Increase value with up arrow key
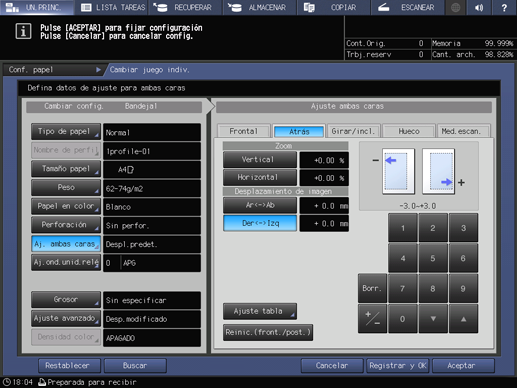 coord(463,319)
